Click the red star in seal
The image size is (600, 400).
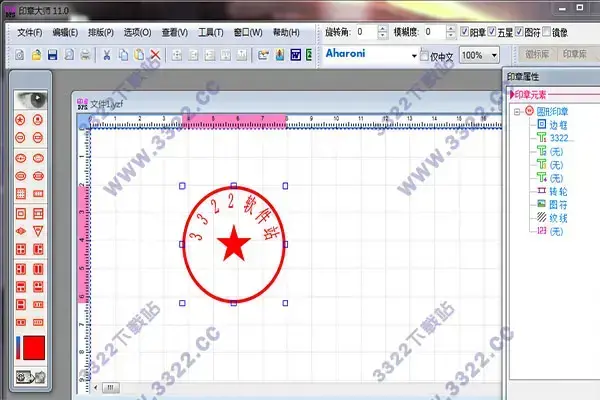click(x=233, y=243)
